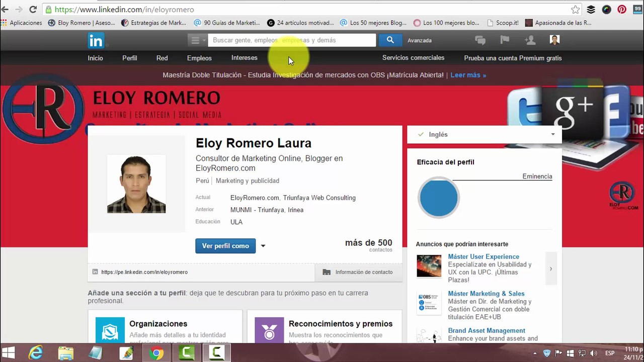Click the add connections icon
This screenshot has height=362, width=644.
coord(530,40)
